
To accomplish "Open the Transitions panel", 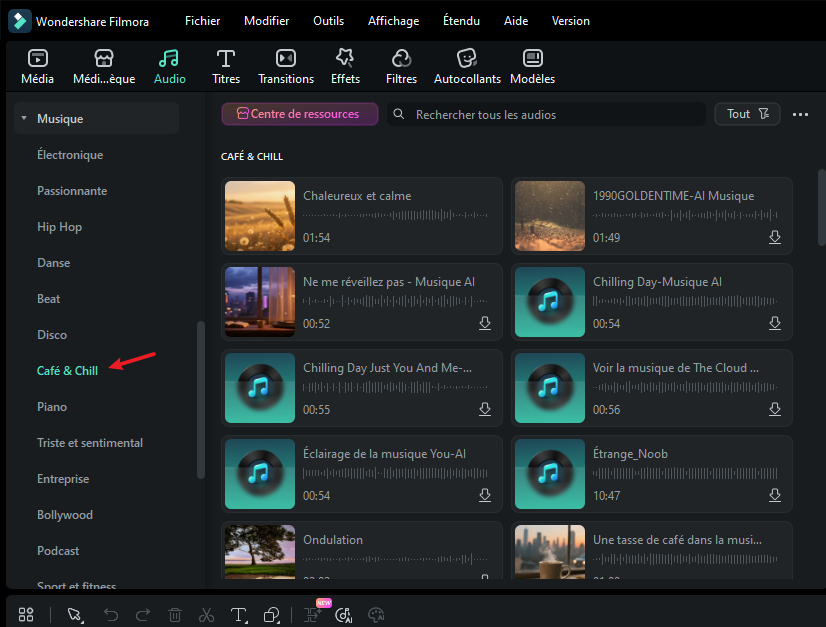I will pyautogui.click(x=286, y=59).
